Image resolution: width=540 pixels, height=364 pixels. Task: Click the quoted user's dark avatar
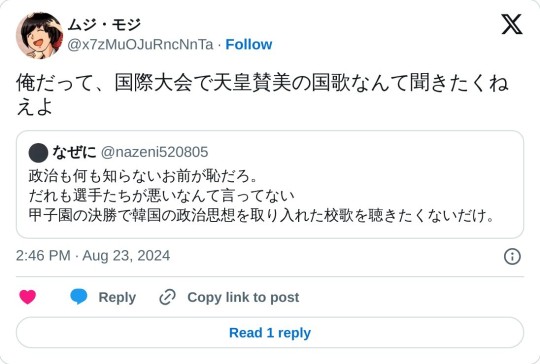[x=38, y=153]
